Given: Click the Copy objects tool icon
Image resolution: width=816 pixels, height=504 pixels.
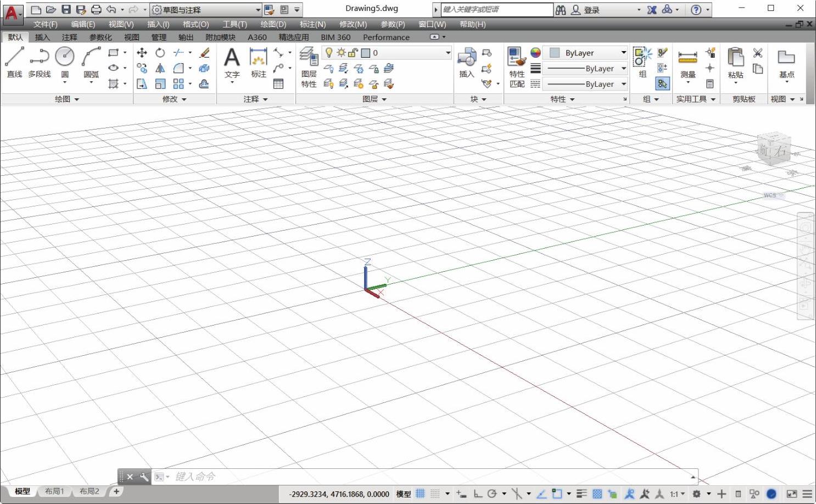Looking at the screenshot, I should (142, 68).
